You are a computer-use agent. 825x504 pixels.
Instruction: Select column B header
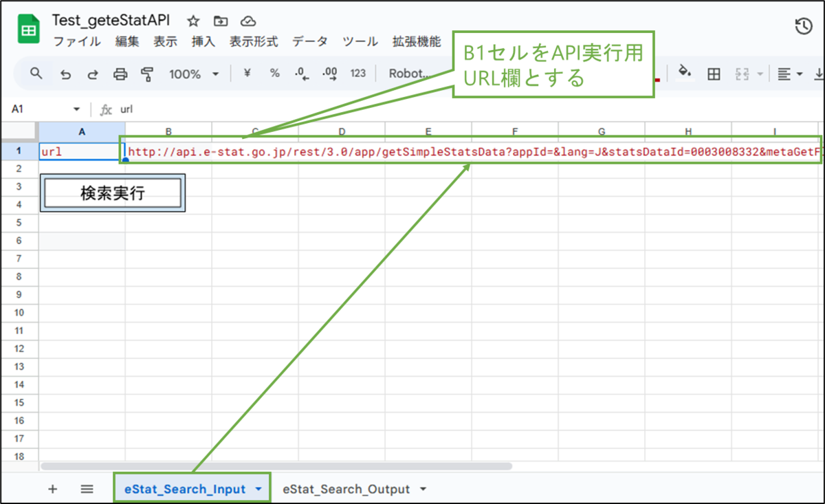(x=168, y=131)
